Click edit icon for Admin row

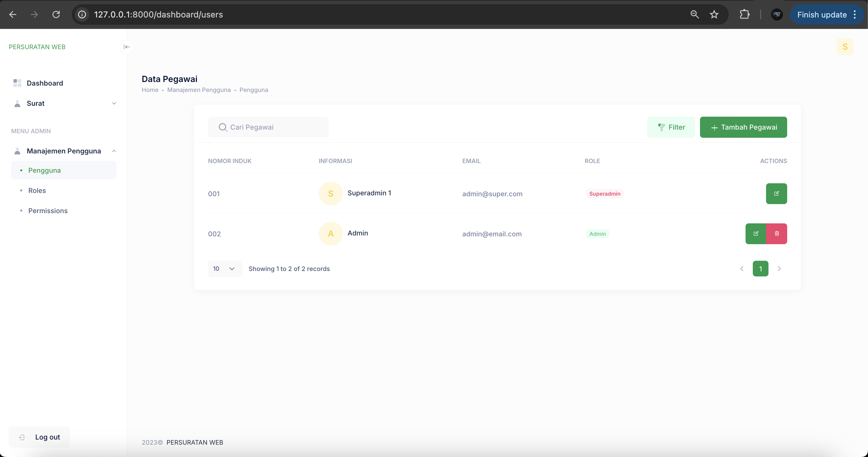[756, 233]
